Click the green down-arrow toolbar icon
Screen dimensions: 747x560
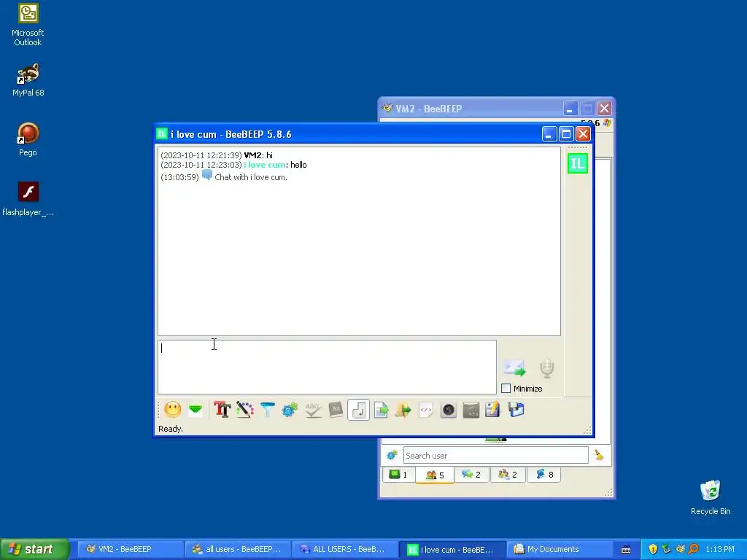coord(196,410)
